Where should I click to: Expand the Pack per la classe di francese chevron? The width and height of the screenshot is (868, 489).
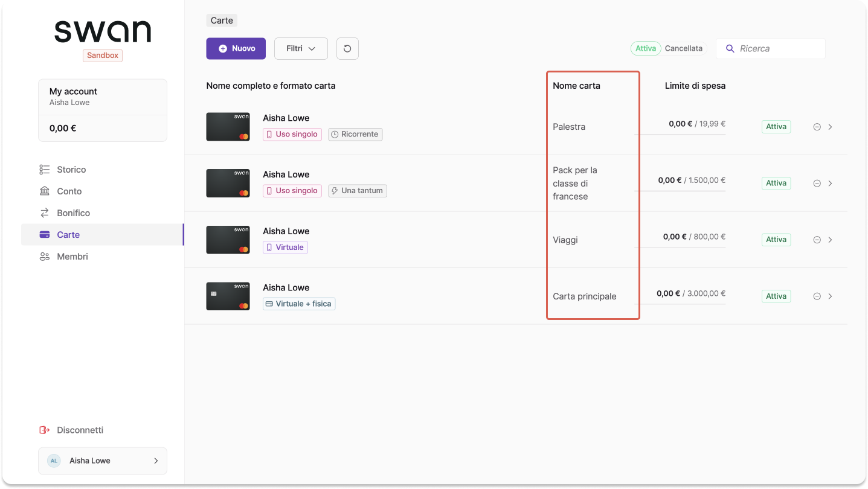pyautogui.click(x=831, y=184)
